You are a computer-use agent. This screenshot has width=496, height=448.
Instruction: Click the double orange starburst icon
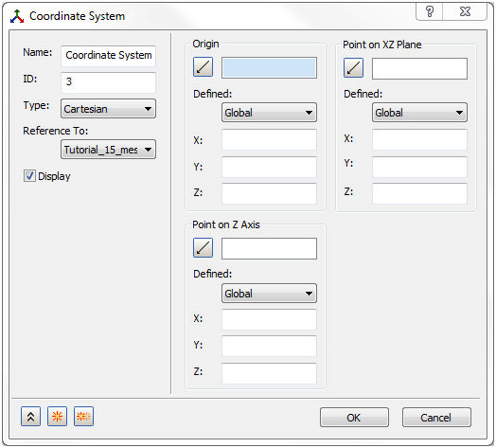[83, 417]
